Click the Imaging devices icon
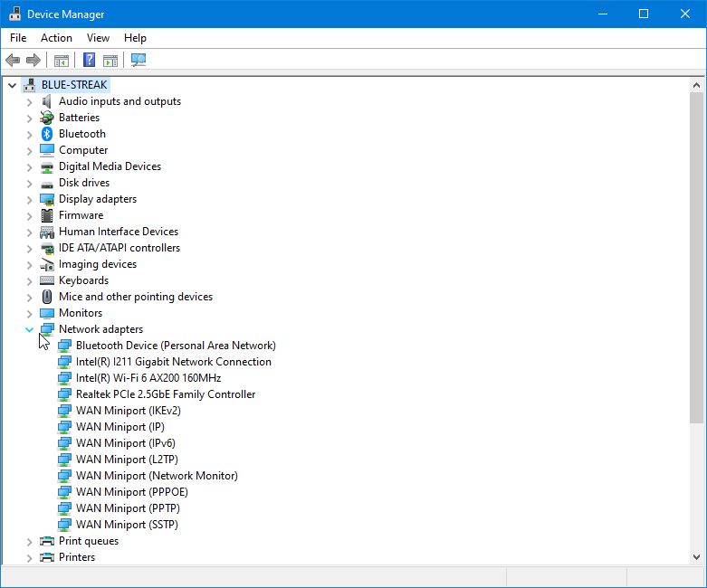707x588 pixels. (x=47, y=264)
